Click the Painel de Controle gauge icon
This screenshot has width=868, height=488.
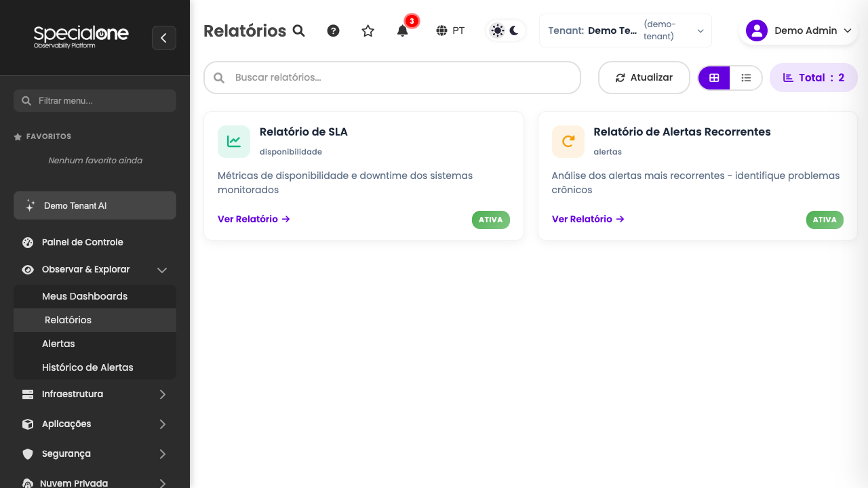point(28,242)
